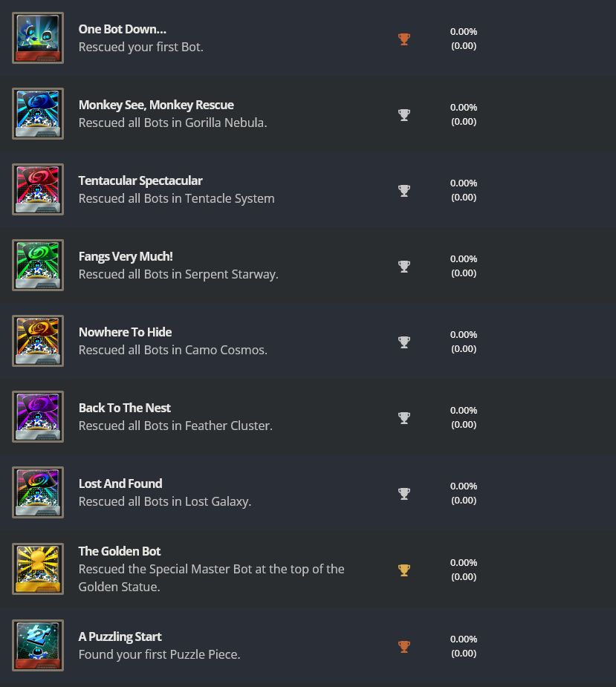
Task: Click the bronze trophy icon for One Bot Down...
Action: (x=404, y=39)
